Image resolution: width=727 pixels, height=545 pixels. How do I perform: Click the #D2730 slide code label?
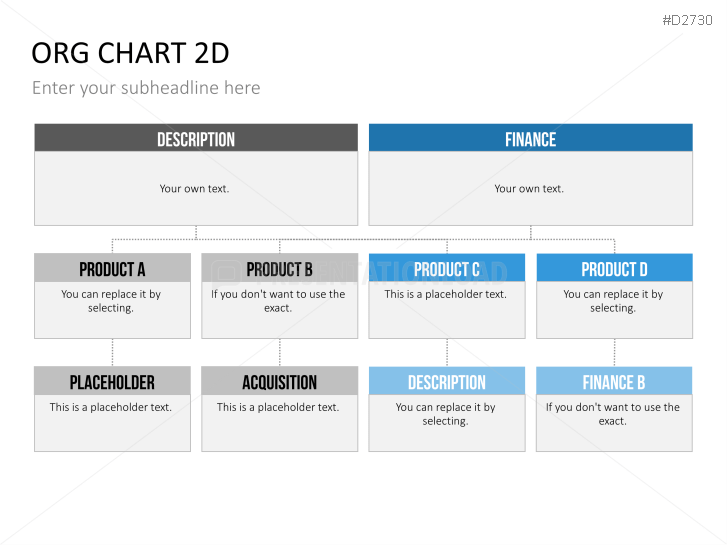pyautogui.click(x=687, y=20)
